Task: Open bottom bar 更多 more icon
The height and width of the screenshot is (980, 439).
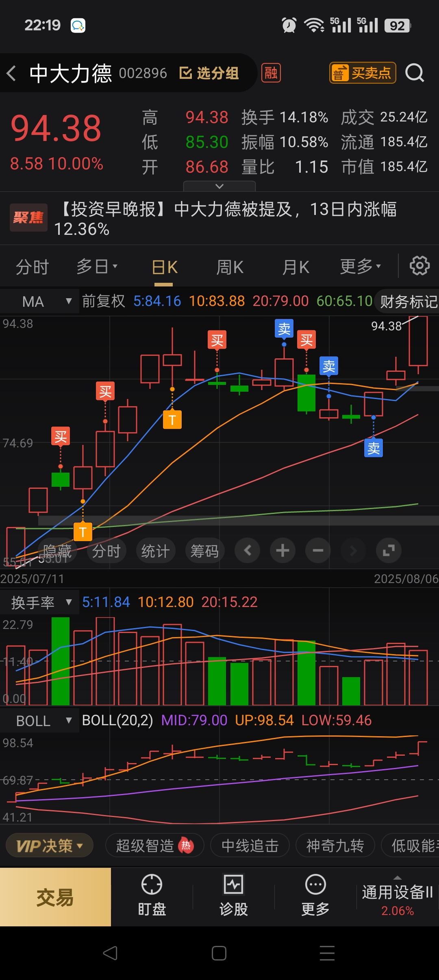Action: coord(315,896)
